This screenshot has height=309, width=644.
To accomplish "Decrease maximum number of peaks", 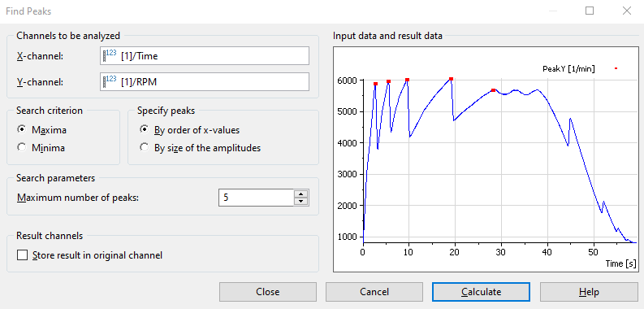I will 301,202.
